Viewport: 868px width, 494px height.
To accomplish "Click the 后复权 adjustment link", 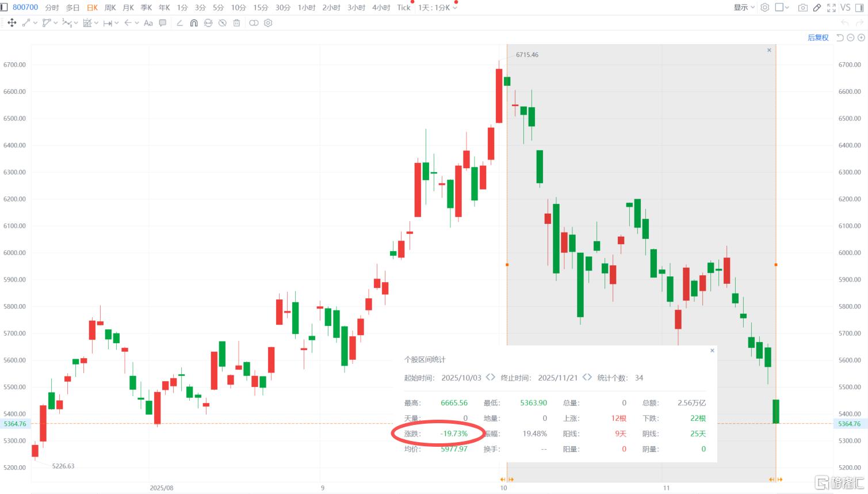I will pyautogui.click(x=818, y=37).
